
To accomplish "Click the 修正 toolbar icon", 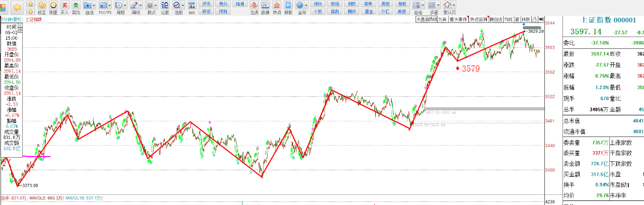I will pyautogui.click(x=42, y=7).
